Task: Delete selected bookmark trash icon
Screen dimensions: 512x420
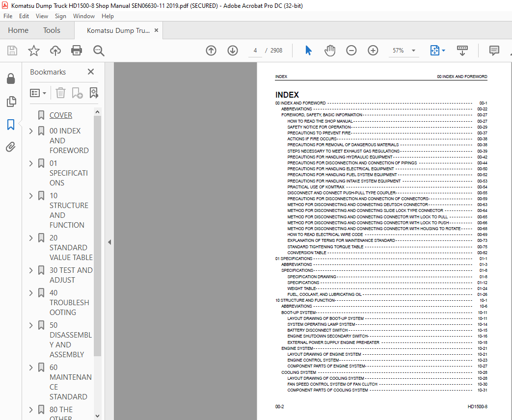Action: (x=60, y=93)
